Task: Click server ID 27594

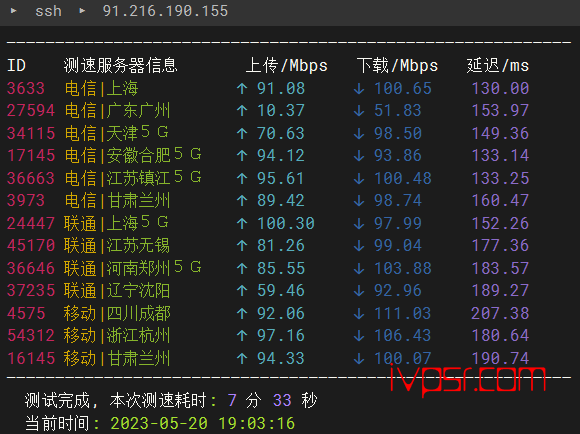Action: pyautogui.click(x=31, y=111)
